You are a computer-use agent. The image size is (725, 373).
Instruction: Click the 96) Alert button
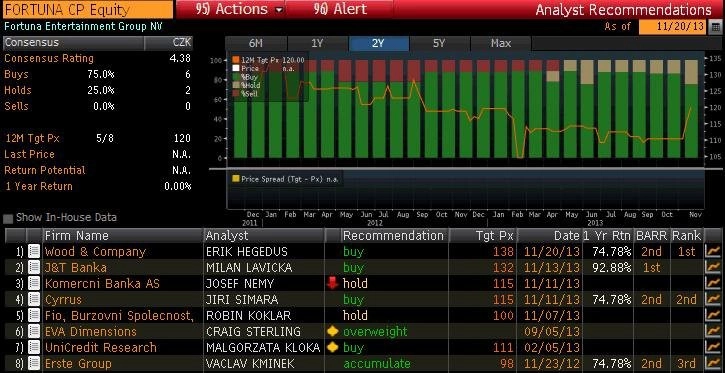(339, 9)
